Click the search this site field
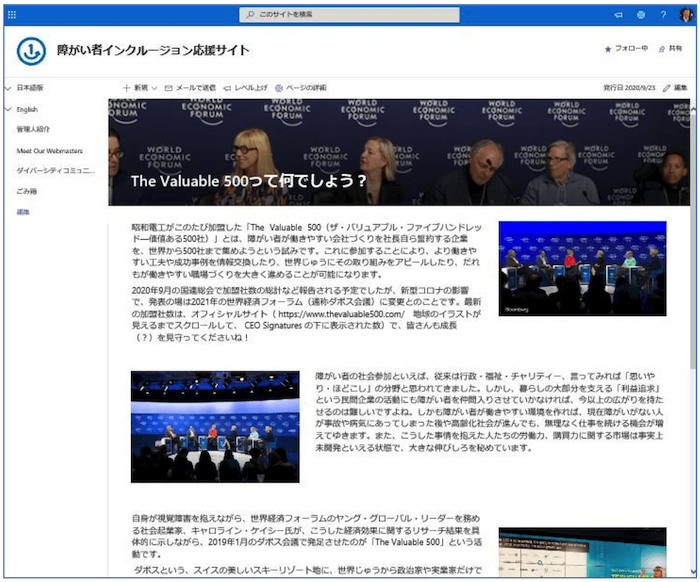This screenshot has width=700, height=582. [349, 14]
